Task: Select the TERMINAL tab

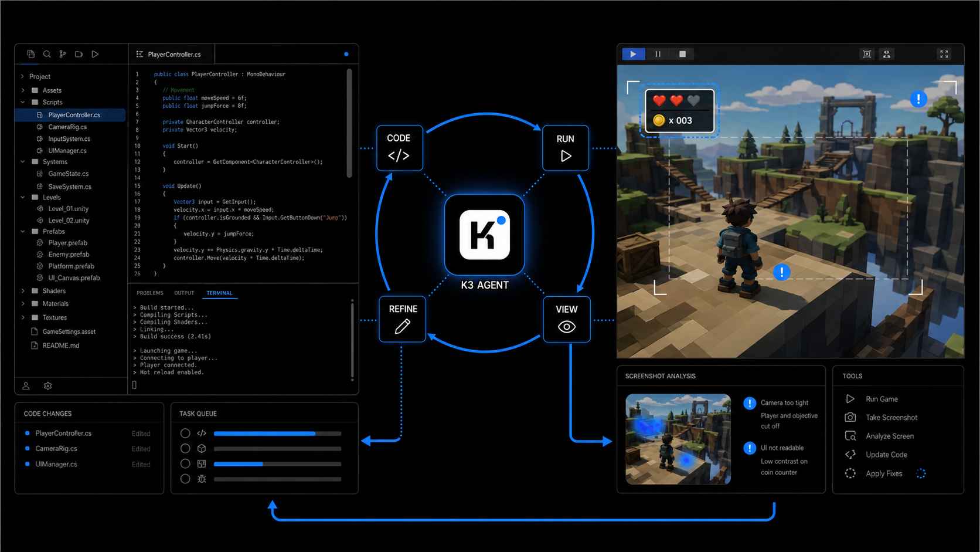Action: pyautogui.click(x=220, y=293)
